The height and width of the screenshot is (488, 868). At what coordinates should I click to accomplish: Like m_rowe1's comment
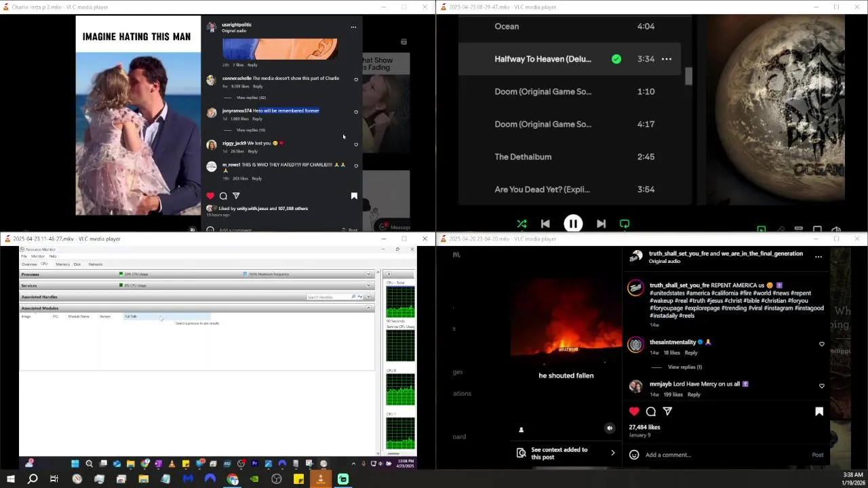coord(356,166)
